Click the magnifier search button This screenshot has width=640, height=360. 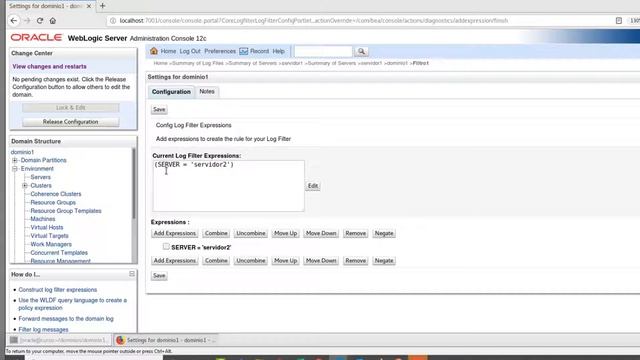pos(361,51)
